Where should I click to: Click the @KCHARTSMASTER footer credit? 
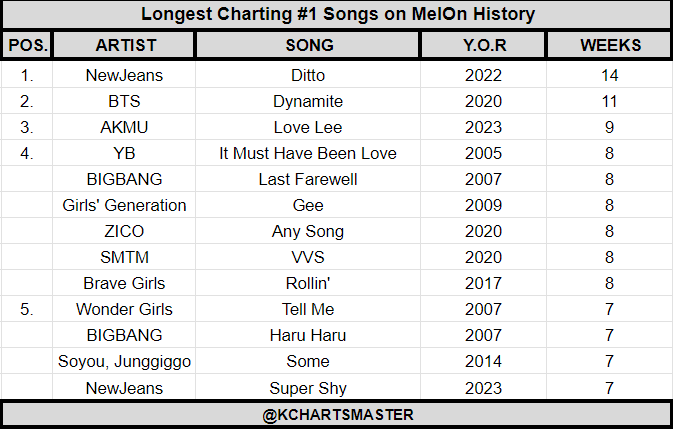[x=336, y=414]
